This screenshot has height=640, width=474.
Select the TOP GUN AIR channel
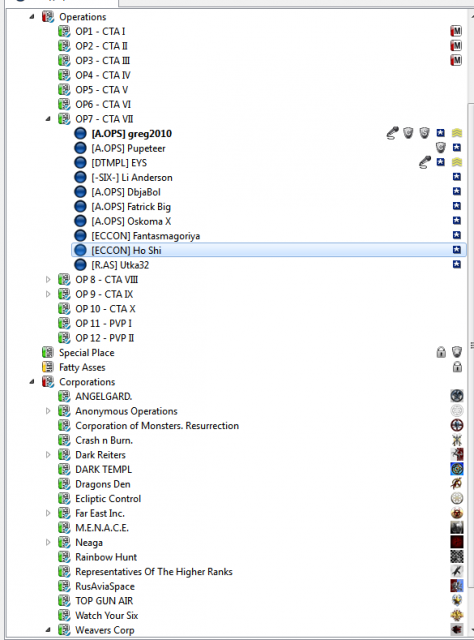tap(104, 601)
